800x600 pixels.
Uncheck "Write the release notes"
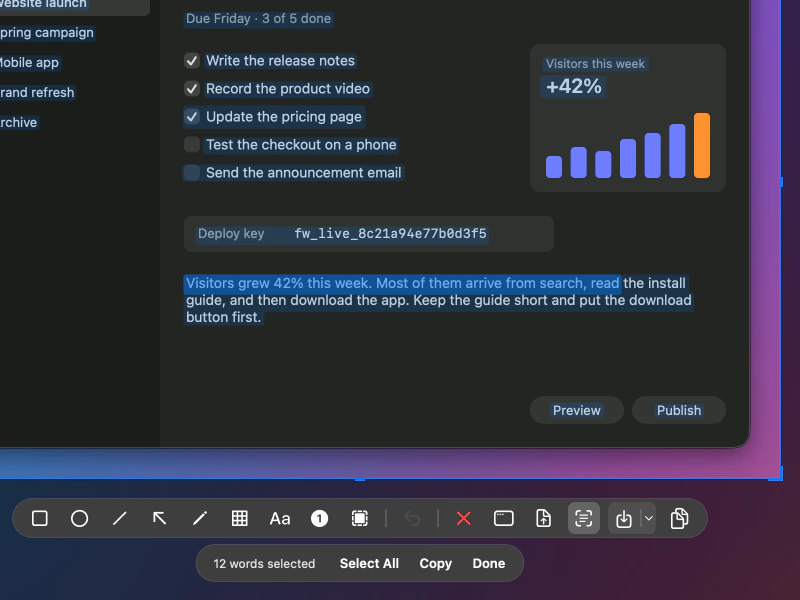192,61
